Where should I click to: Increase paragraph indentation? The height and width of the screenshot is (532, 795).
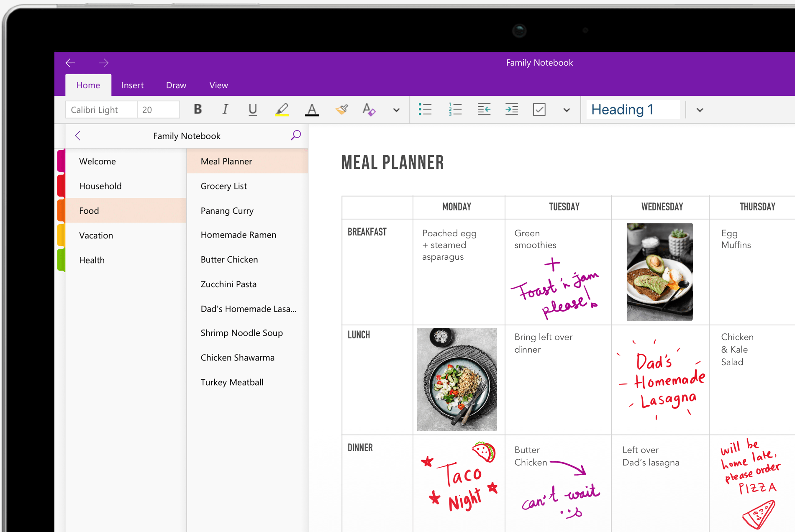[511, 110]
